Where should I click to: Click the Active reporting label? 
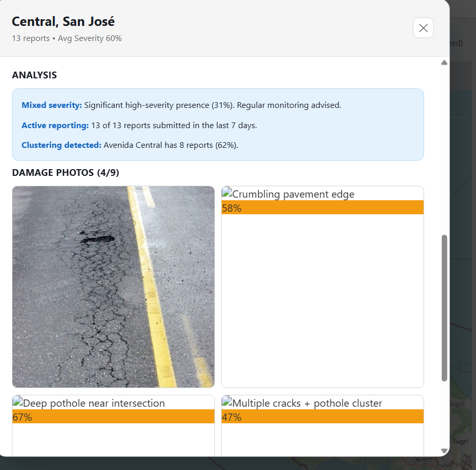[x=55, y=126]
